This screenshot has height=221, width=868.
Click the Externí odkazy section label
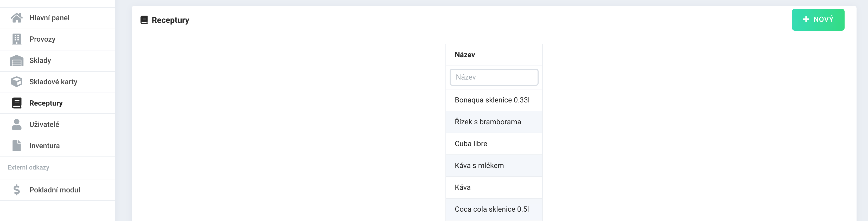(x=28, y=167)
